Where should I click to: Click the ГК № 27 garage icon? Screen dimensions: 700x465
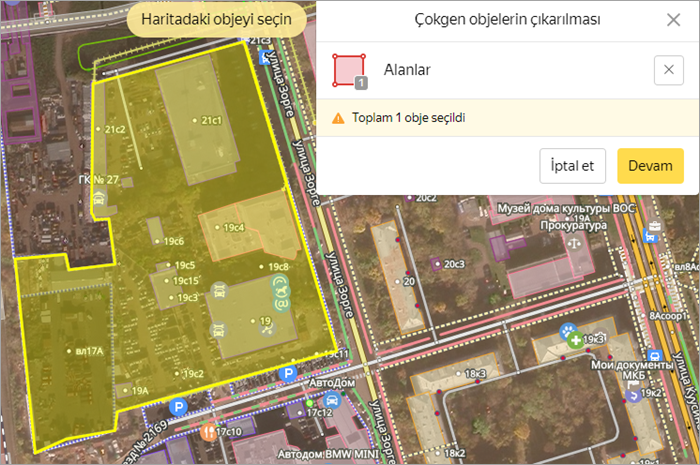[x=99, y=199]
